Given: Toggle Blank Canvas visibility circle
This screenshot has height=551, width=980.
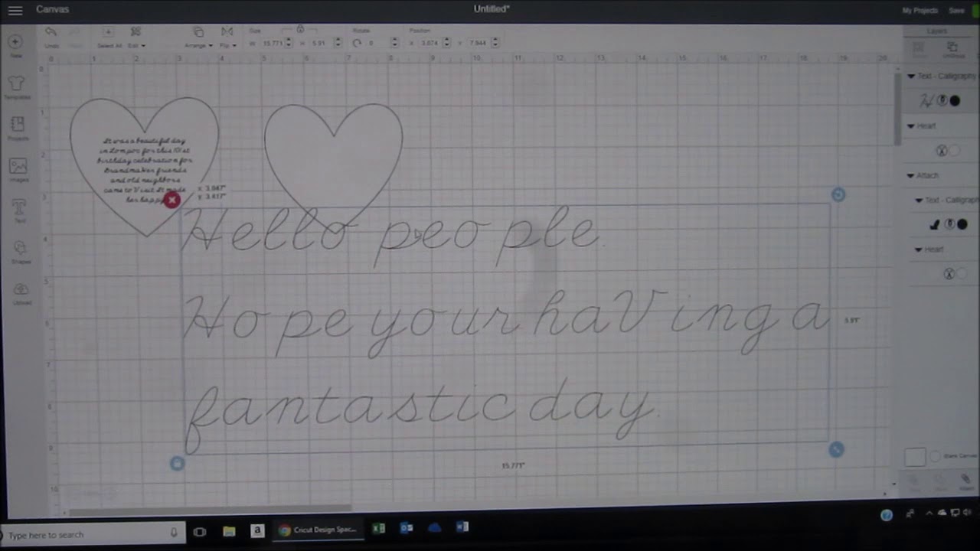Looking at the screenshot, I should [x=936, y=457].
